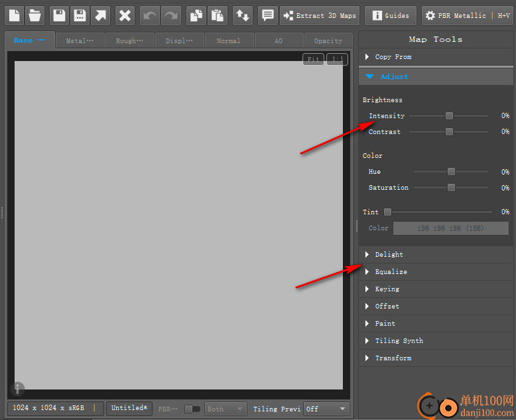Open the Tiling Preview Off dropdown
This screenshot has height=420, width=516.
tap(326, 409)
